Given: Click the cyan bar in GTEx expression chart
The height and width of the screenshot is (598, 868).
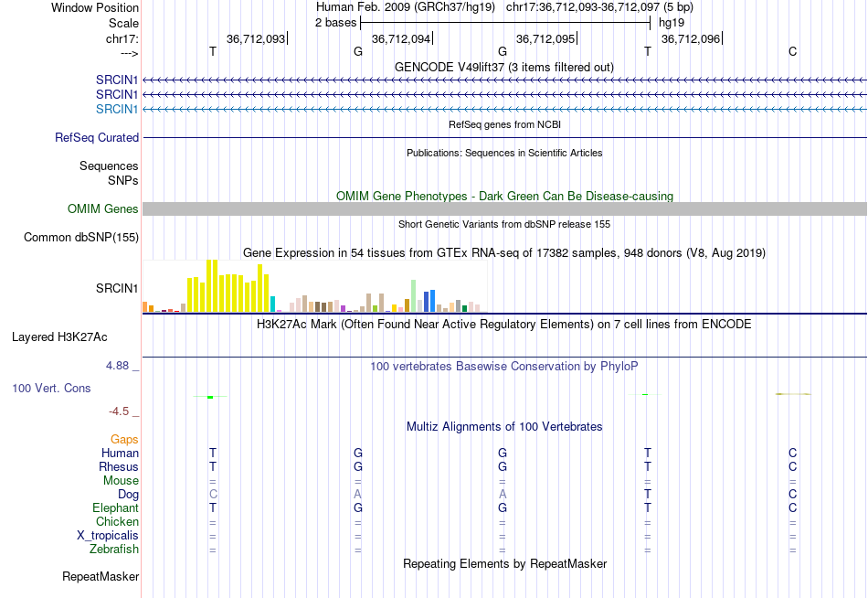Looking at the screenshot, I should point(272,304).
